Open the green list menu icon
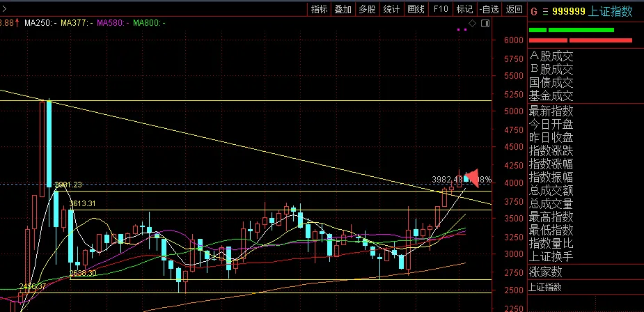This screenshot has width=644, height=312. click(545, 12)
